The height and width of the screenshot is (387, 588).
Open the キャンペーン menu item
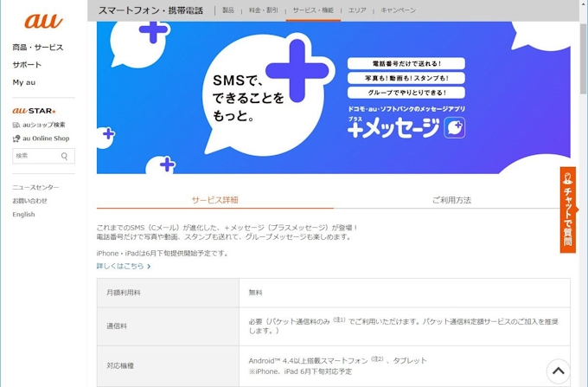[x=398, y=10]
